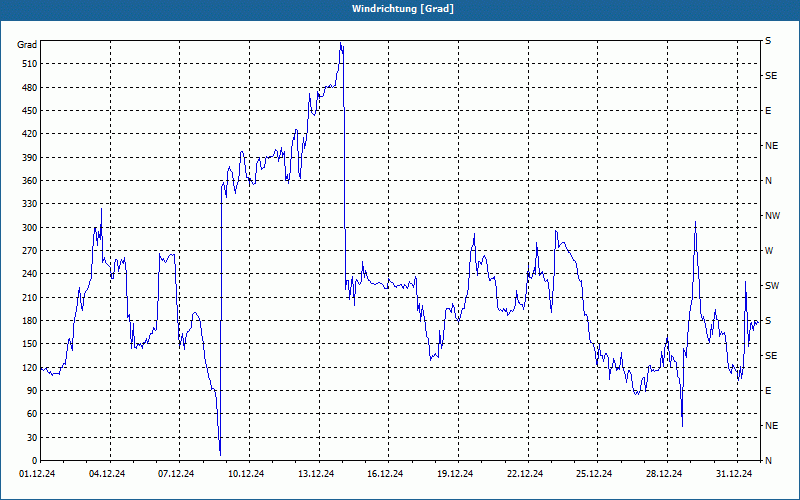Select the 180 value on the degree axis

(30, 321)
